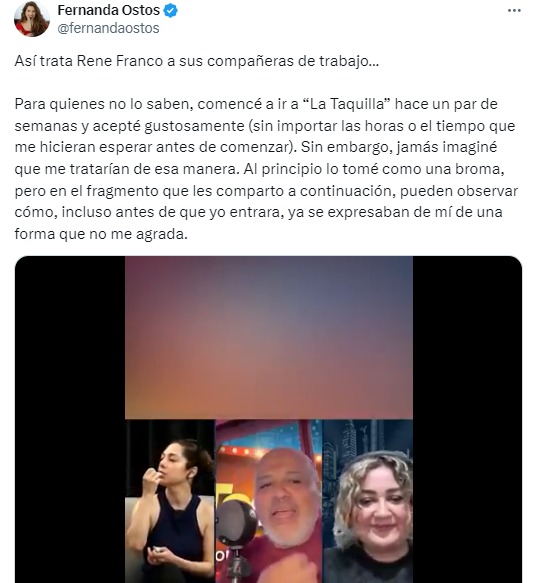Click the phrase "pueden observar" in tweet
The width and height of the screenshot is (538, 583).
[459, 191]
